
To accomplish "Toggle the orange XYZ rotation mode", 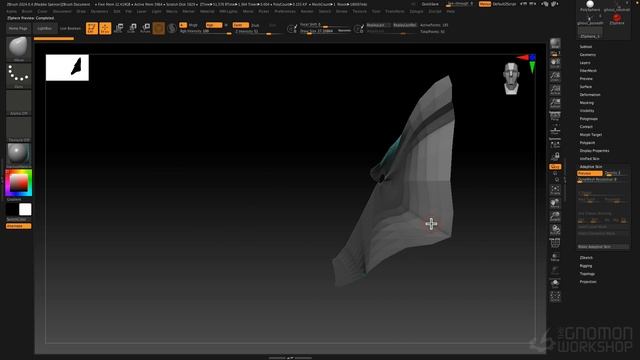I will 555,167.
